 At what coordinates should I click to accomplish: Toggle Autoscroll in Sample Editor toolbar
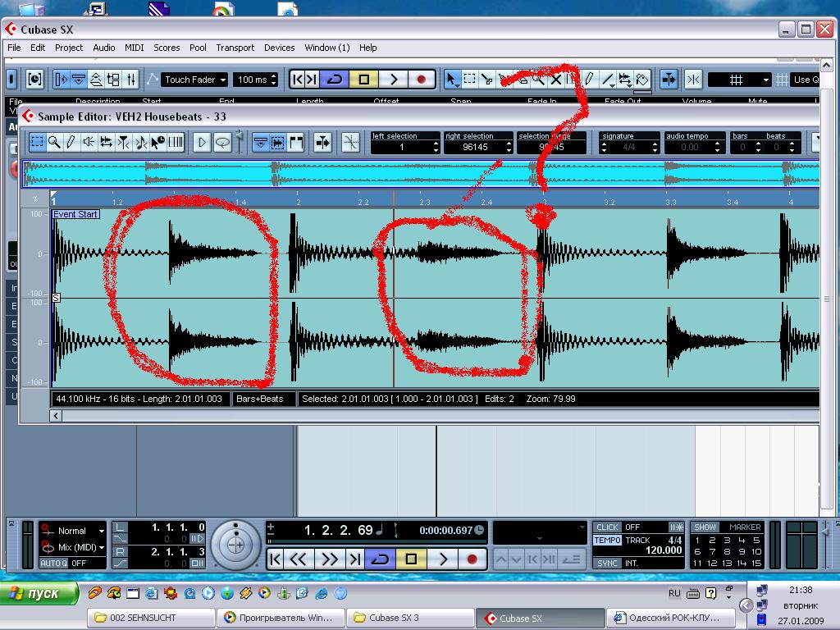tap(322, 143)
